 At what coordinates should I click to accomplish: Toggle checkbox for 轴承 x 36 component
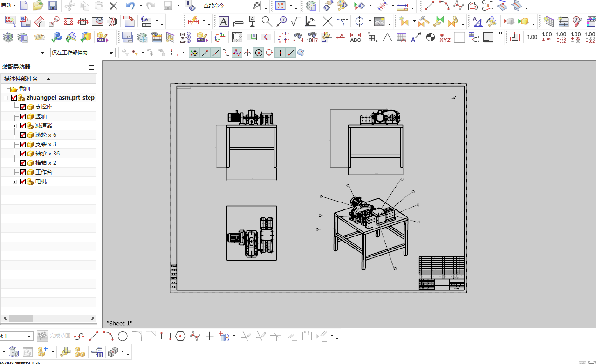(23, 154)
